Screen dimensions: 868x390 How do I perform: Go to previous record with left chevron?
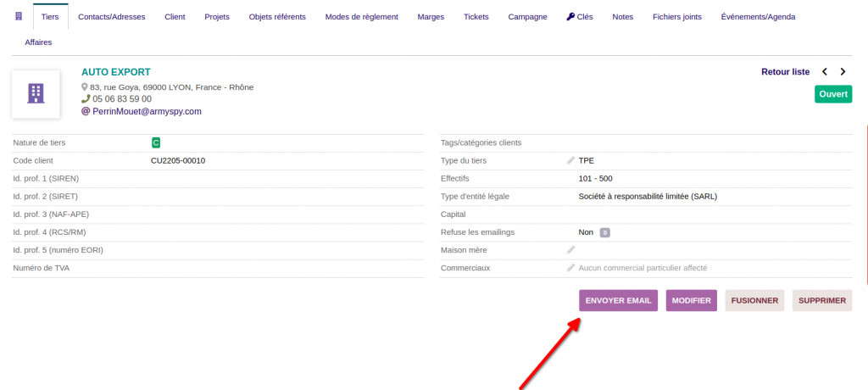[x=825, y=72]
